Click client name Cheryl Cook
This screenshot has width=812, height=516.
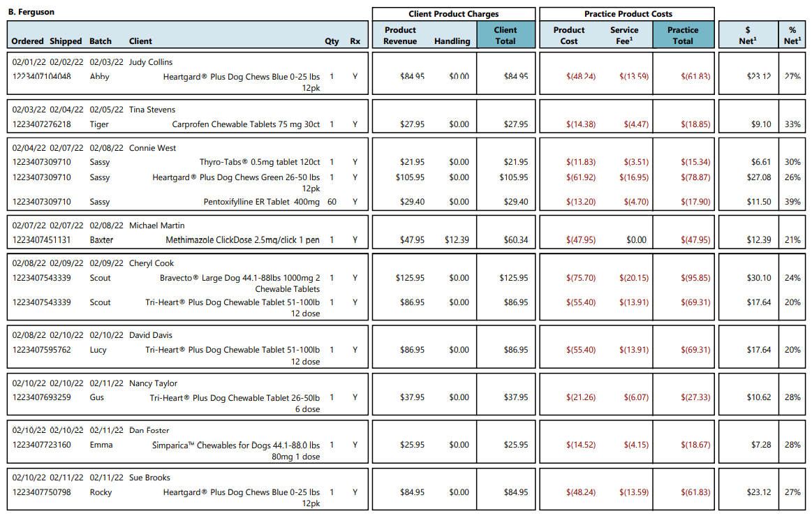coord(152,263)
